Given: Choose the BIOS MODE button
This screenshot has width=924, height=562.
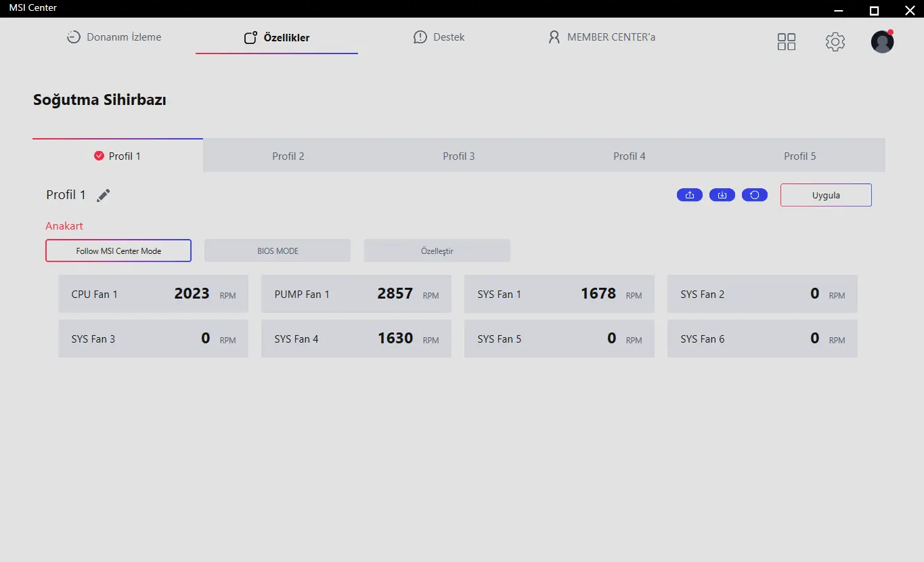Looking at the screenshot, I should [278, 251].
